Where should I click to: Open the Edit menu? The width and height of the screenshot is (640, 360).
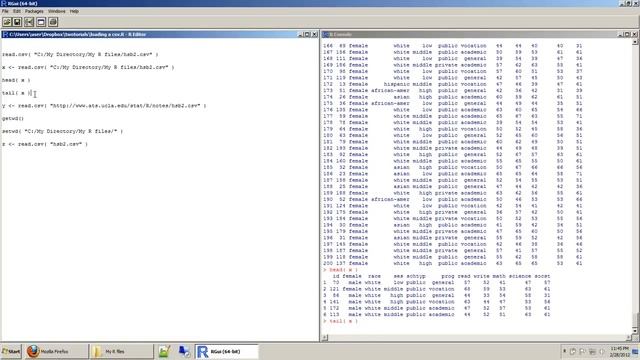pyautogui.click(x=17, y=11)
